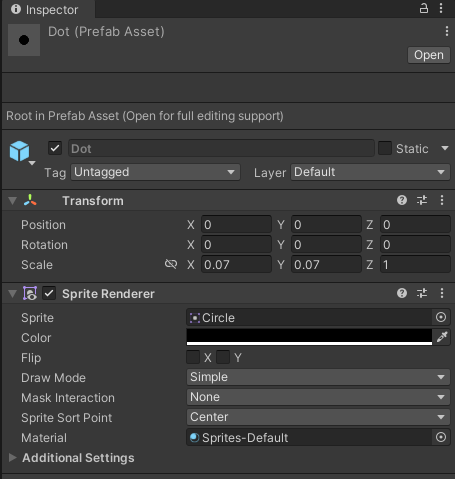Open Transform component help reference

coord(402,200)
